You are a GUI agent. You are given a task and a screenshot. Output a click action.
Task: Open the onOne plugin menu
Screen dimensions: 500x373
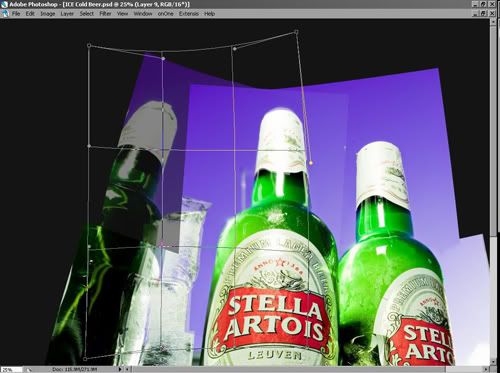click(166, 14)
